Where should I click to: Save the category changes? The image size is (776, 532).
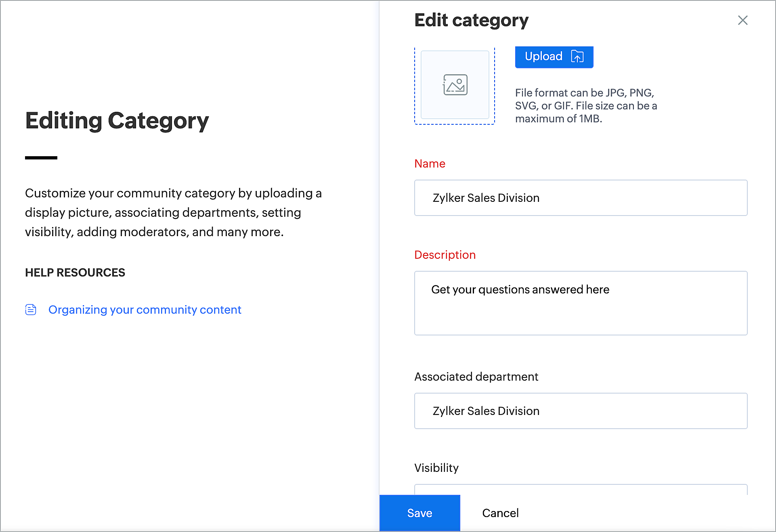click(419, 513)
